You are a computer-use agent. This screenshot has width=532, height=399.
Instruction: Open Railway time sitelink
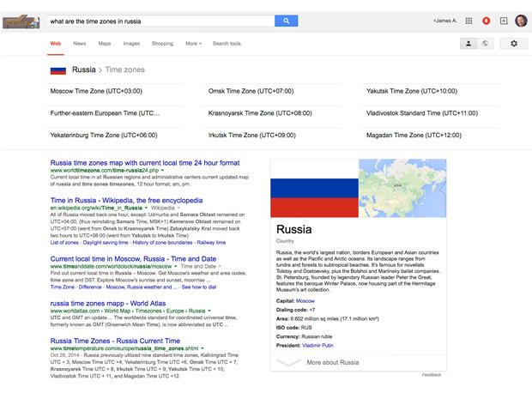(211, 243)
